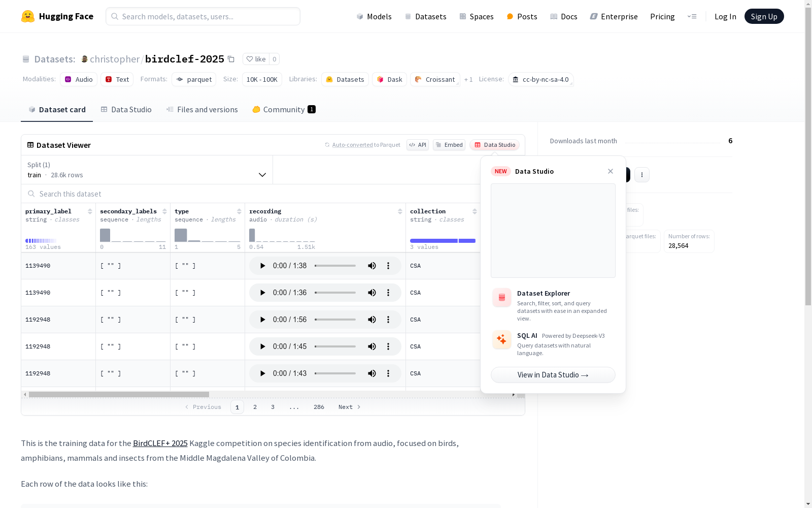Image resolution: width=812 pixels, height=508 pixels.
Task: Mute the 1:38 audio recording
Action: pos(372,266)
